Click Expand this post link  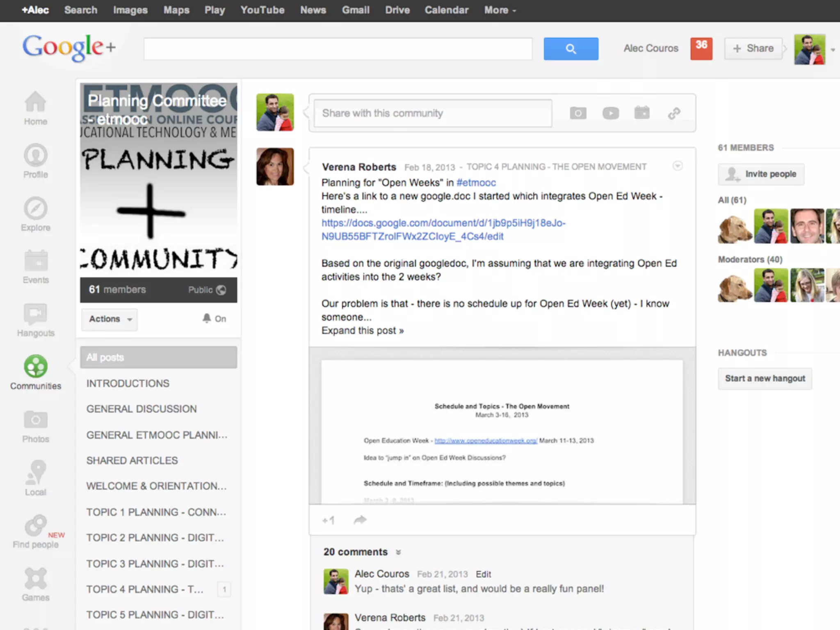point(362,331)
